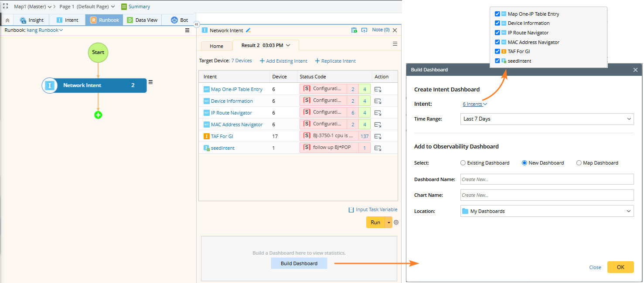
Task: Click the fullscreen expand icon at top left
Action: click(6, 6)
